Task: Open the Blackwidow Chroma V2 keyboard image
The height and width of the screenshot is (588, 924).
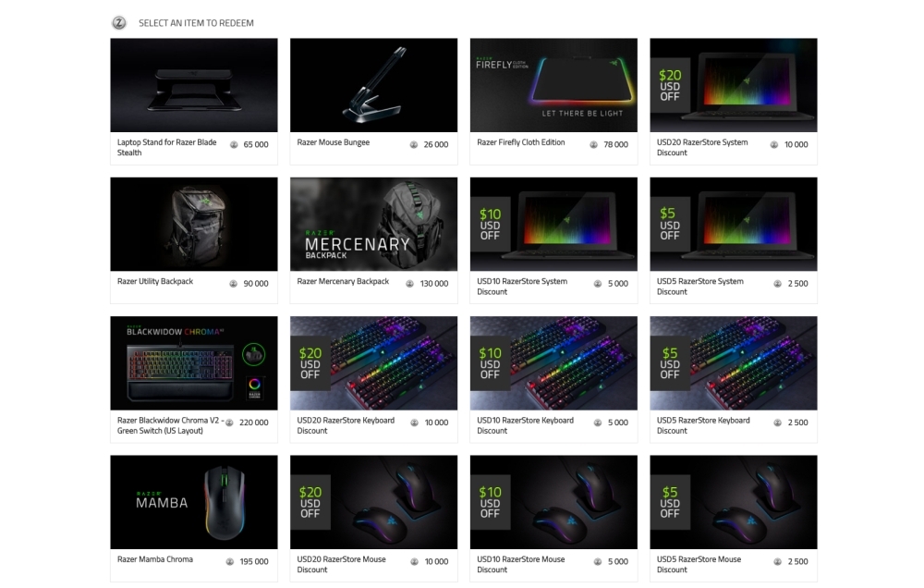Action: tap(194, 363)
